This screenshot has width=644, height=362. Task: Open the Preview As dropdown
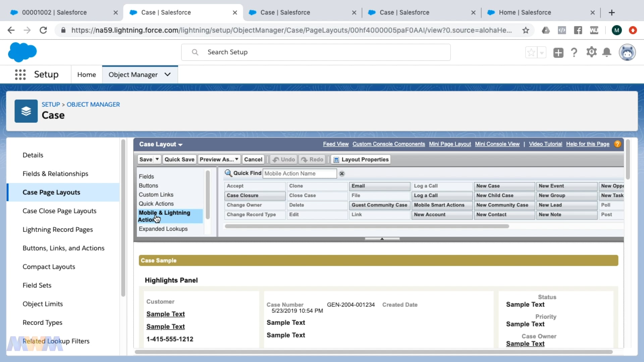pos(219,160)
